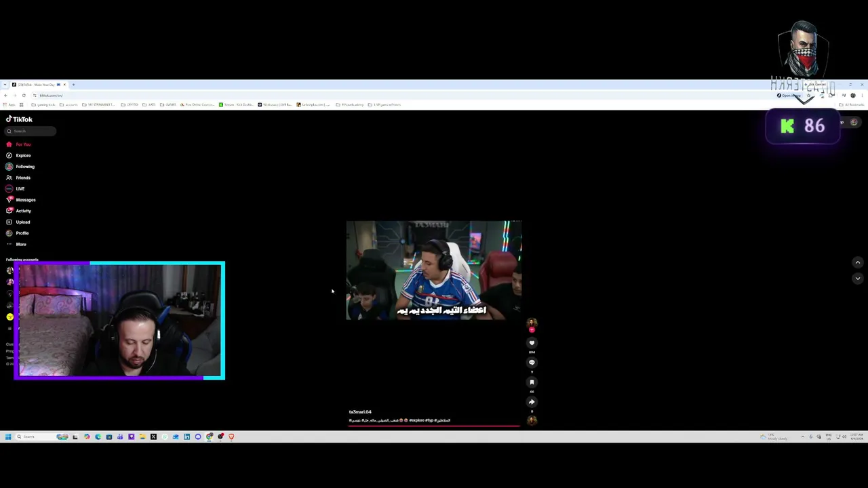Click the video player to pause
Image resolution: width=868 pixels, height=488 pixels.
pyautogui.click(x=434, y=270)
